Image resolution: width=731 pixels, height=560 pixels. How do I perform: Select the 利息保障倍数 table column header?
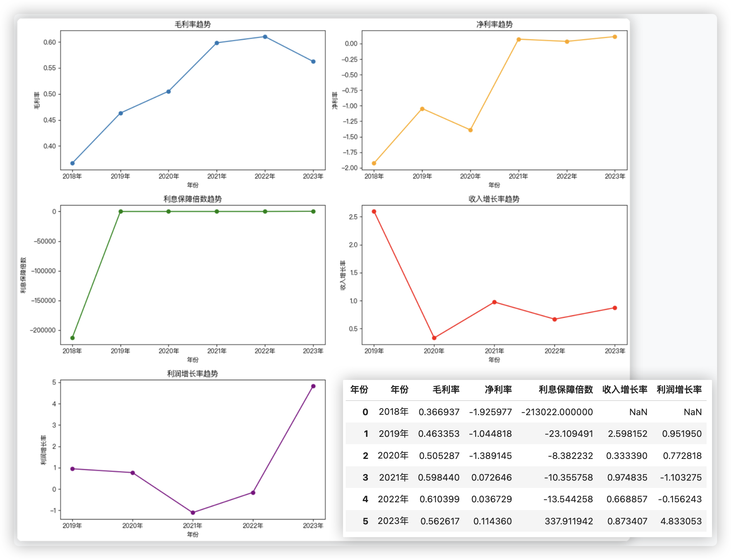tap(565, 390)
